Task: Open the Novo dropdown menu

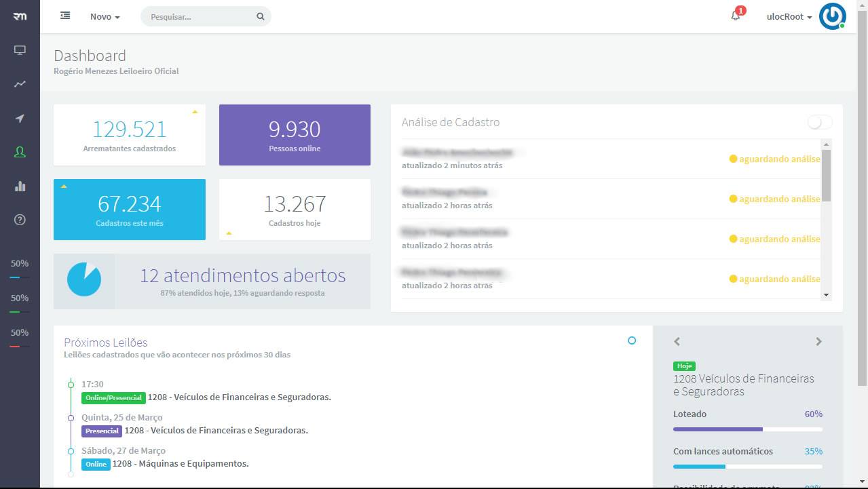Action: point(105,17)
